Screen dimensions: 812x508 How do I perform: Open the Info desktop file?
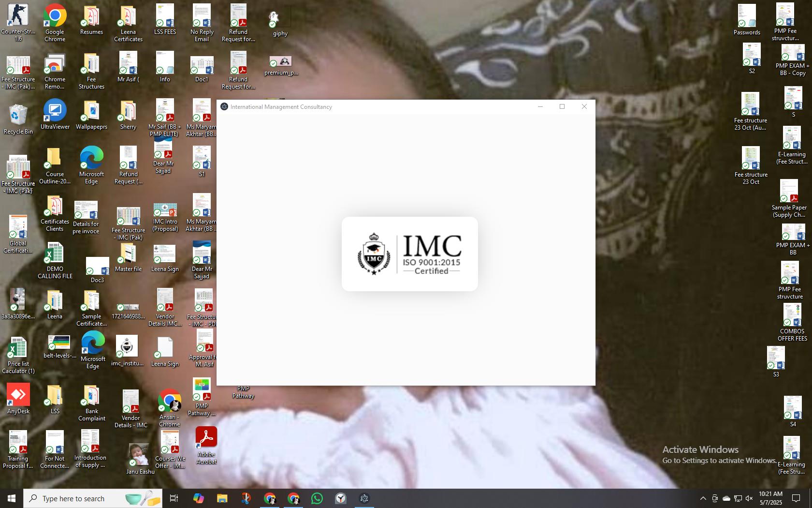click(x=165, y=68)
